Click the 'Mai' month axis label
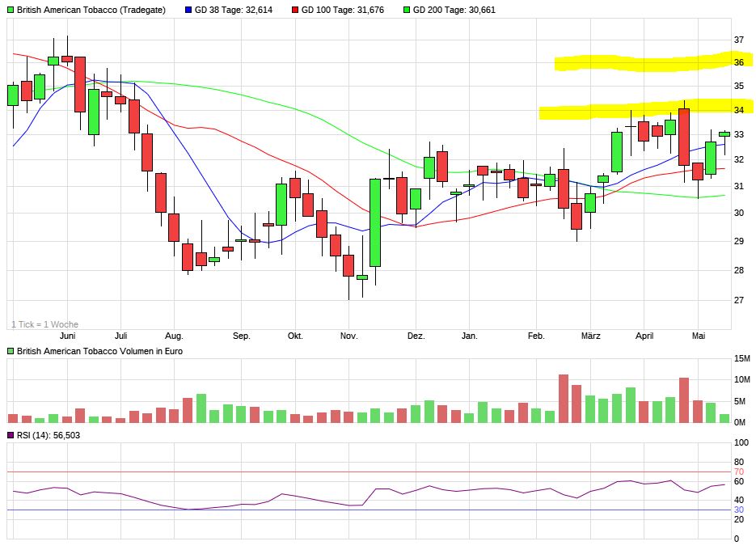 (x=699, y=336)
